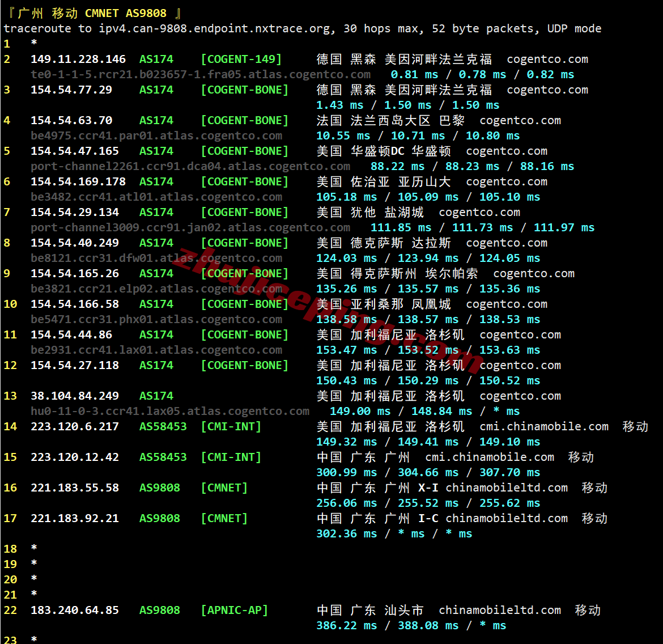Screen dimensions: 663x644
Task: Click IP address 38.104.84.249
Action: coord(75,396)
